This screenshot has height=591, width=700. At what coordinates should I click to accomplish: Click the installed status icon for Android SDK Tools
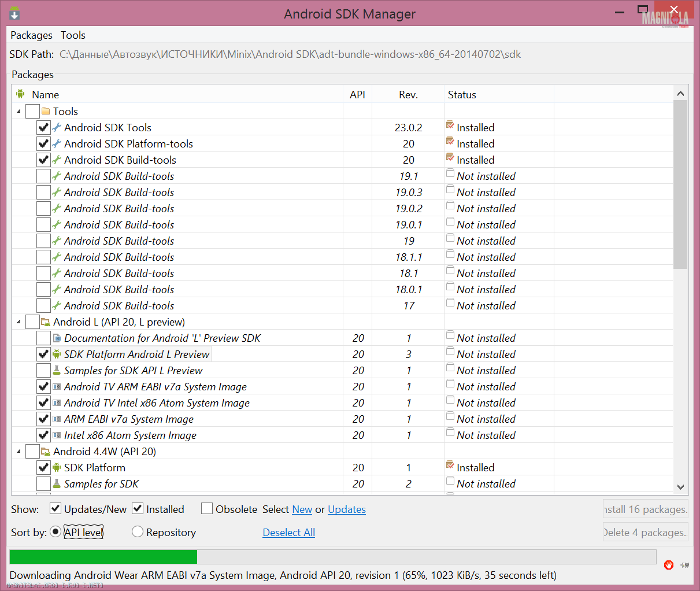pos(450,125)
